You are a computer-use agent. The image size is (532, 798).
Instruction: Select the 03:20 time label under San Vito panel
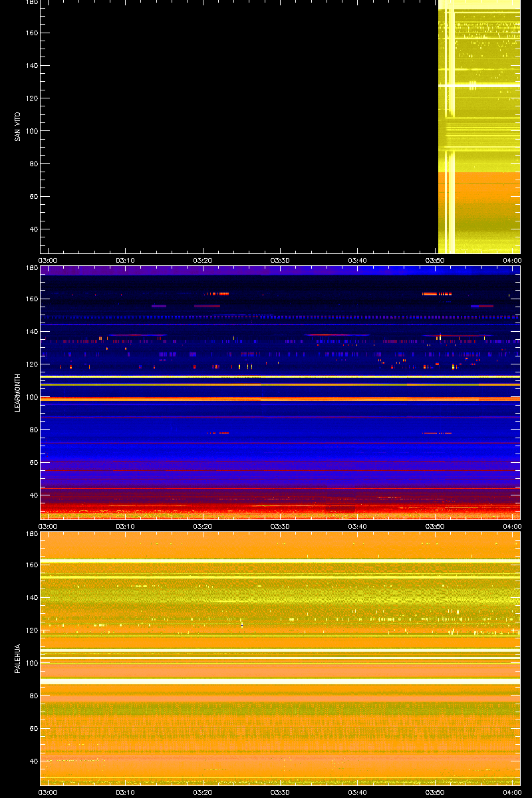click(x=203, y=261)
